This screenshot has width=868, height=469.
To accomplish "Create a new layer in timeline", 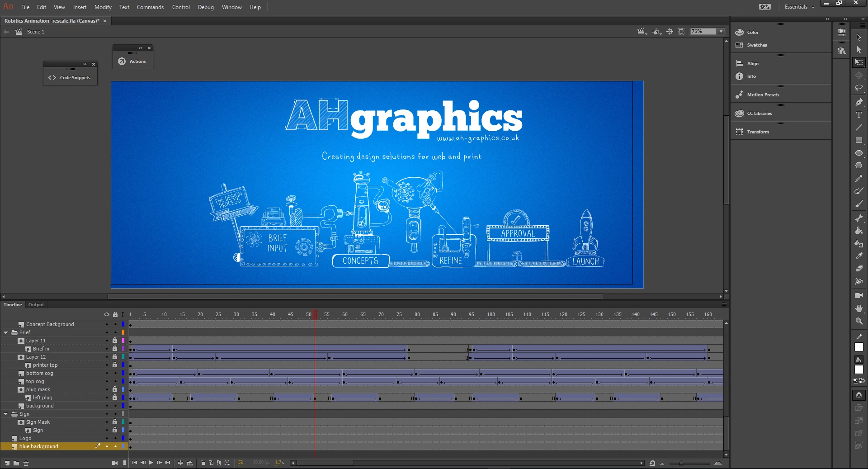I will [x=7, y=463].
